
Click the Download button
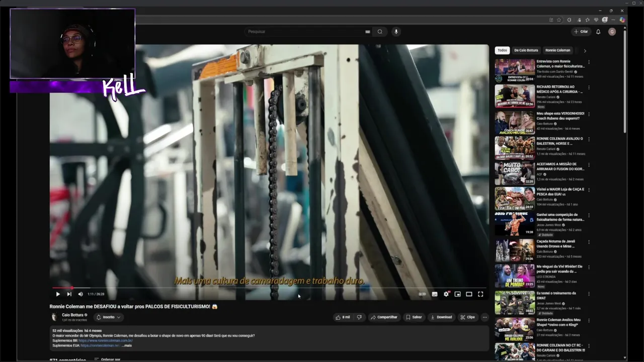(441, 317)
